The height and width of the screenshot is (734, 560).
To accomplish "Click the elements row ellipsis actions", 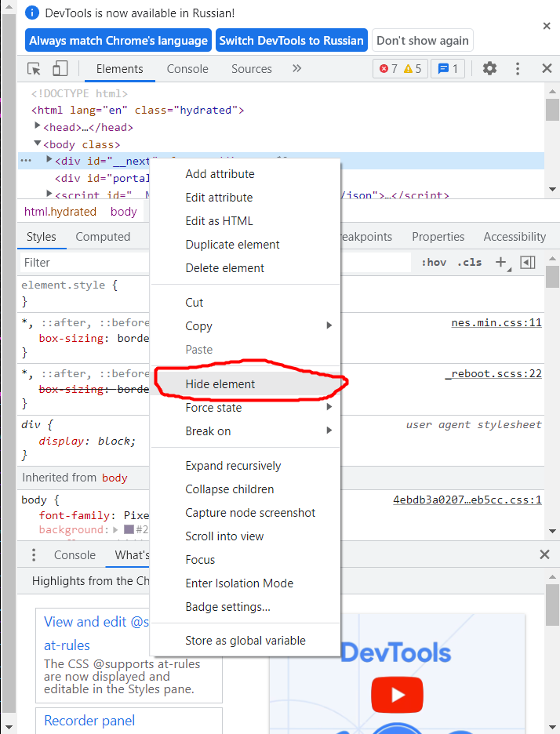I will point(26,161).
